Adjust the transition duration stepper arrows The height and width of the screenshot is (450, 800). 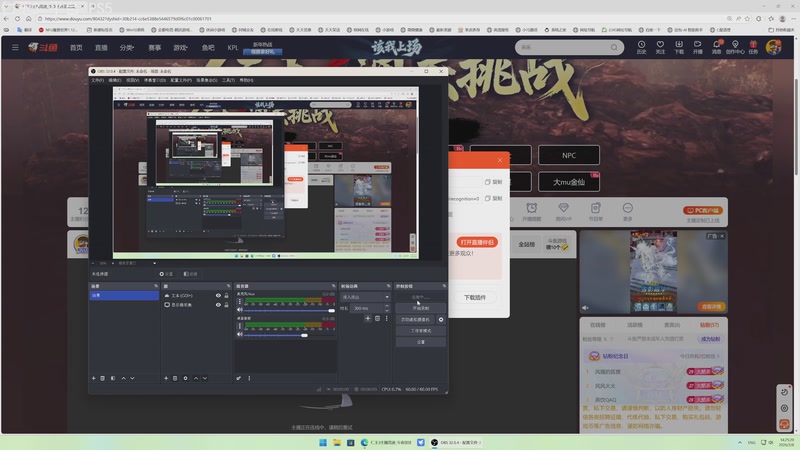pos(386,308)
